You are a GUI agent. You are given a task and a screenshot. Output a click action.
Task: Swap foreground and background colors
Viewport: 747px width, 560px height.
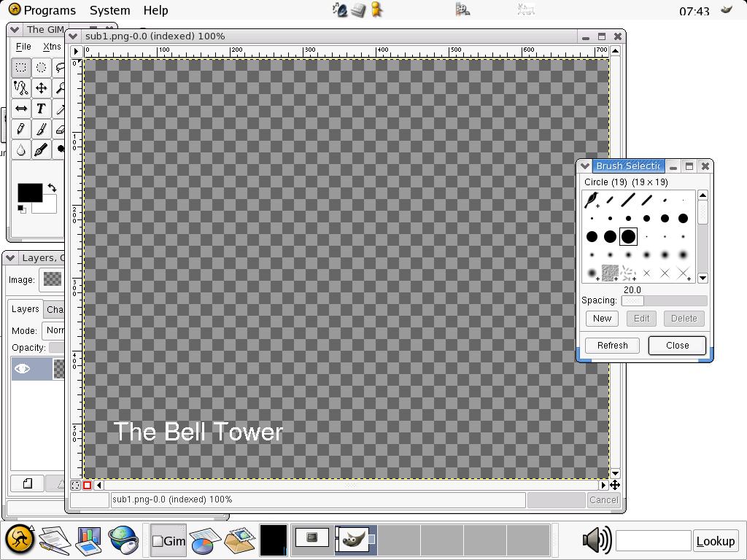(x=52, y=188)
